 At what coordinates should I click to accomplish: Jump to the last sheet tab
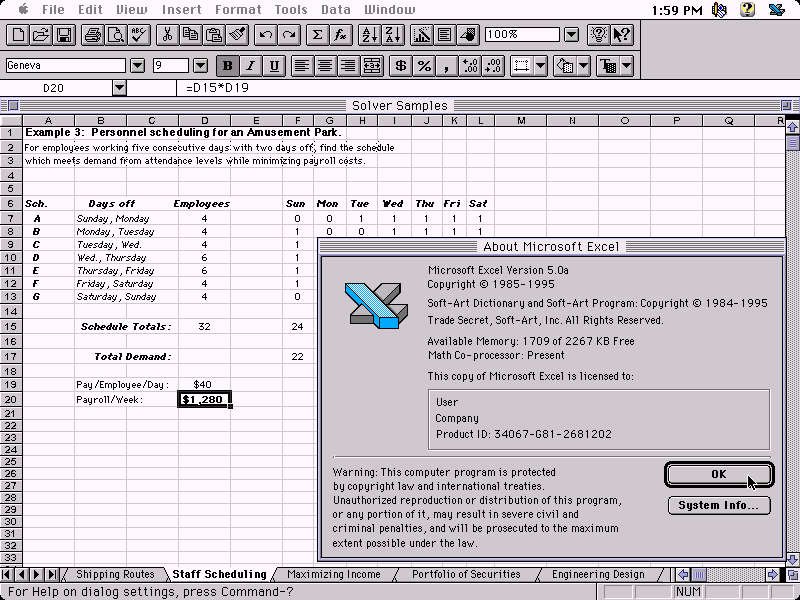[x=52, y=574]
